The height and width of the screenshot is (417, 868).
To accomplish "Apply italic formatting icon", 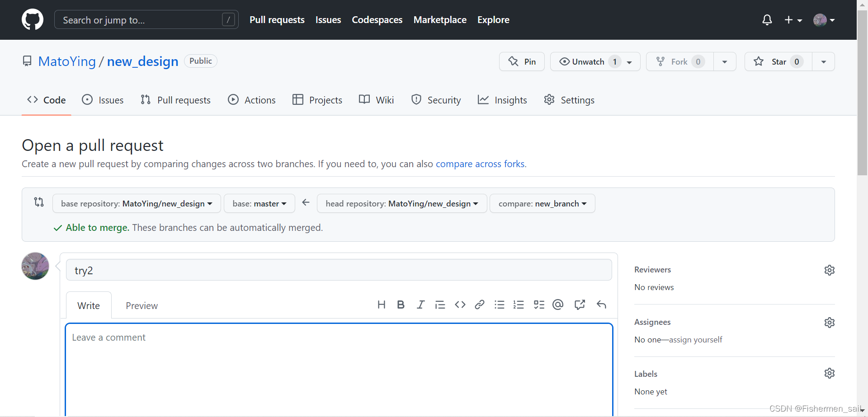I will click(420, 305).
